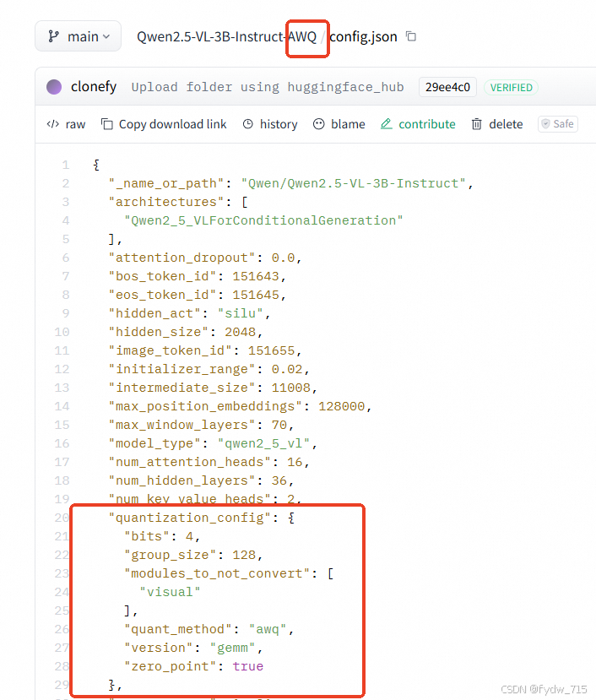Click the git branch icon
Viewport: 596px width, 700px height.
tap(53, 36)
